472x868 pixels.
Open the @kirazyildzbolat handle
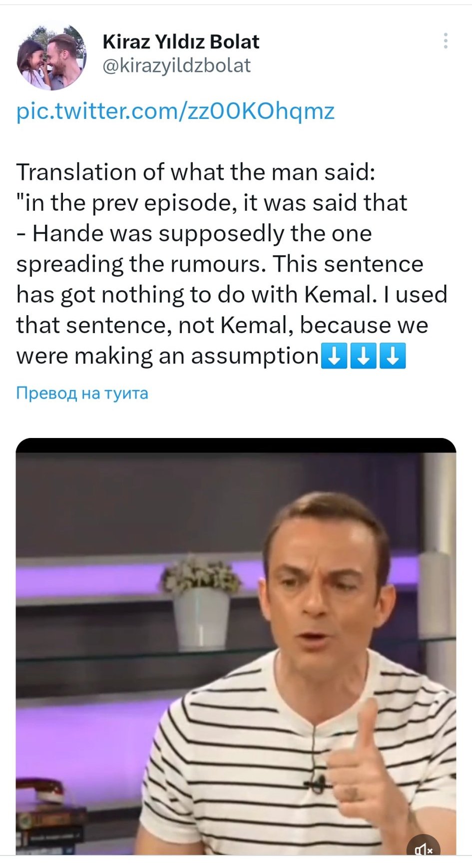pyautogui.click(x=176, y=66)
